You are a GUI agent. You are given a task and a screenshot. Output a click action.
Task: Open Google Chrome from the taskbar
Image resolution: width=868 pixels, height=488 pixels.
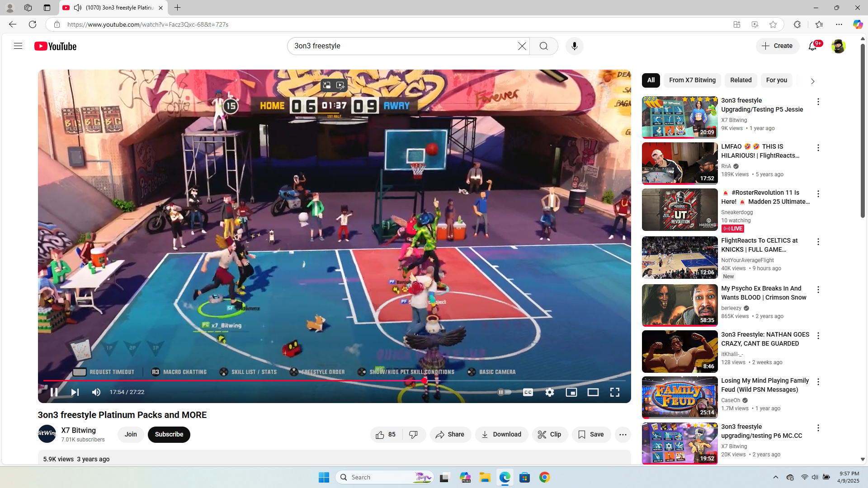[x=545, y=478]
